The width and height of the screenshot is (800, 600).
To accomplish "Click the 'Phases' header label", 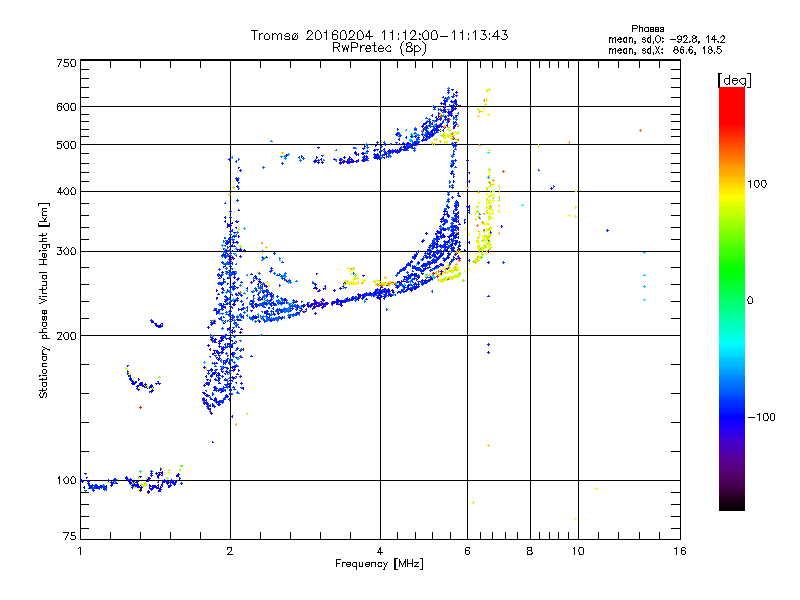I will tap(647, 29).
